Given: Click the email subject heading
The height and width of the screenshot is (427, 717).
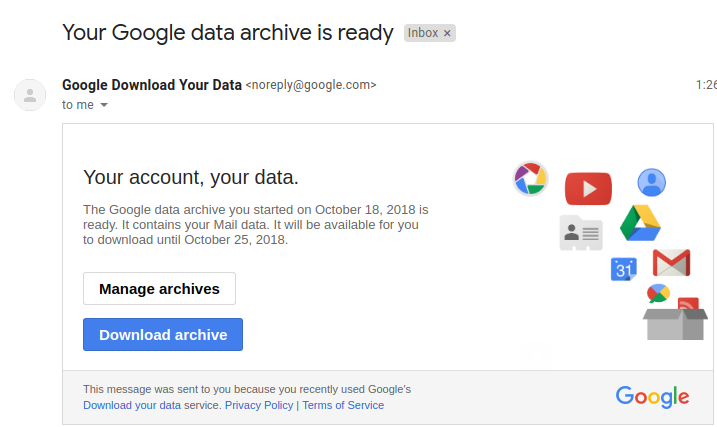Looking at the screenshot, I should pyautogui.click(x=227, y=32).
